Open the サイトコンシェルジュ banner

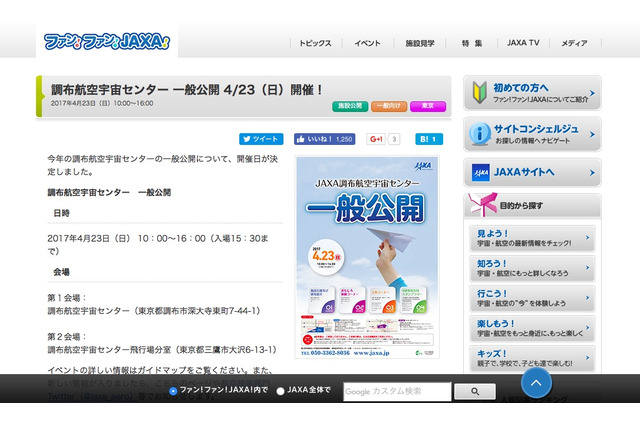tap(532, 134)
